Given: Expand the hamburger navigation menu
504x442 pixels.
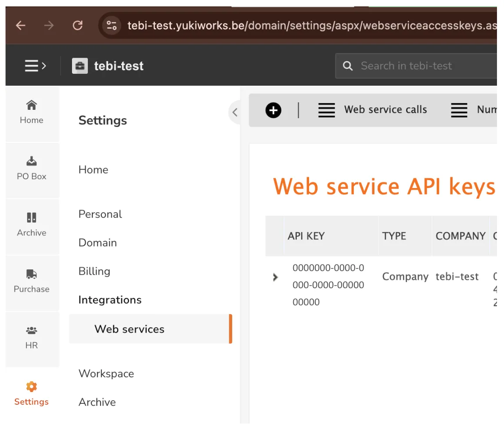Looking at the screenshot, I should tap(35, 66).
